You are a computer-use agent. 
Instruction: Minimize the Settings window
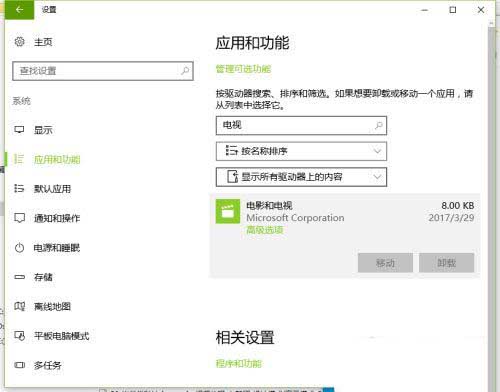coord(424,10)
